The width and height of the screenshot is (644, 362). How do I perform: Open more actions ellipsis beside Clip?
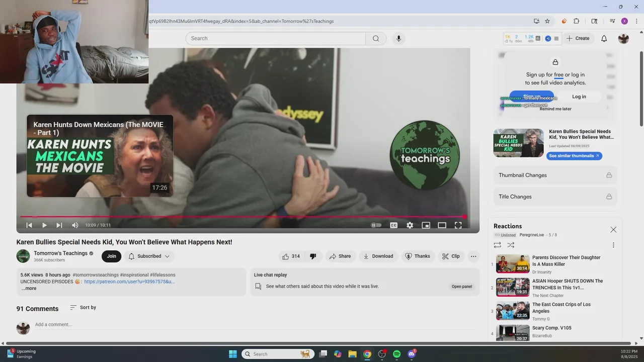tap(473, 256)
